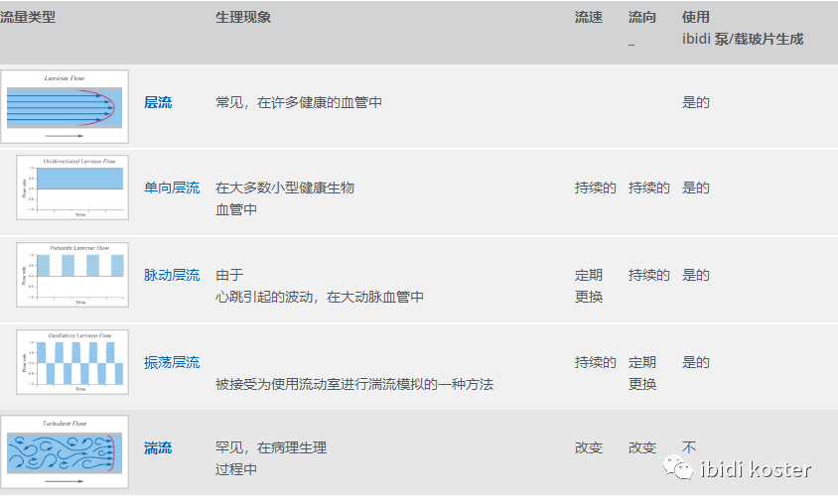
Task: Open the 振荡层流 link
Action: (x=172, y=362)
